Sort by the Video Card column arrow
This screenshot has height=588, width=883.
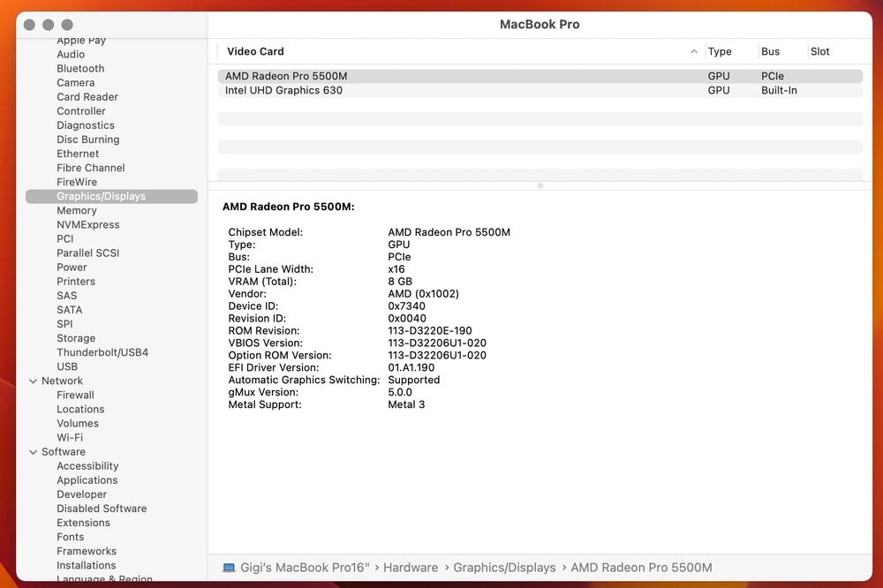pos(694,51)
